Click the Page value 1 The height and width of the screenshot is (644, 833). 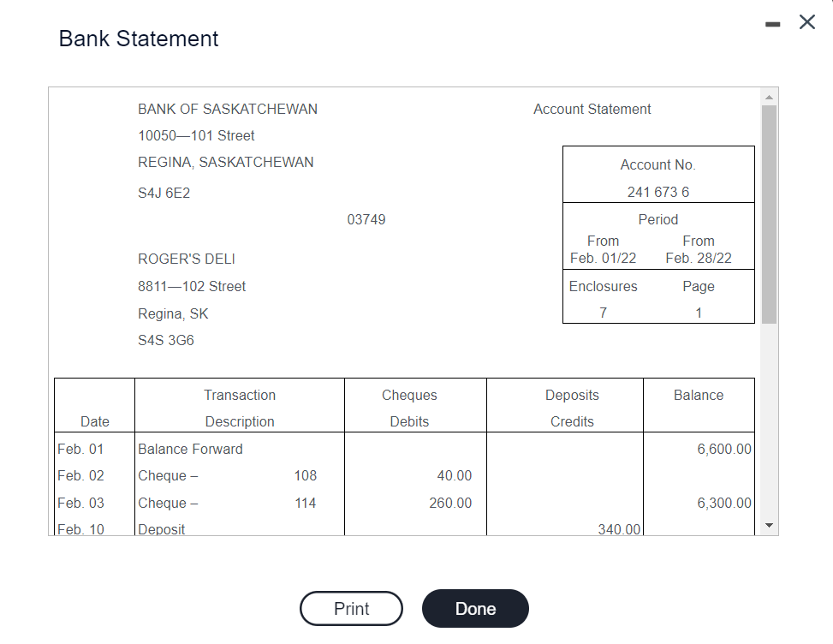point(698,313)
